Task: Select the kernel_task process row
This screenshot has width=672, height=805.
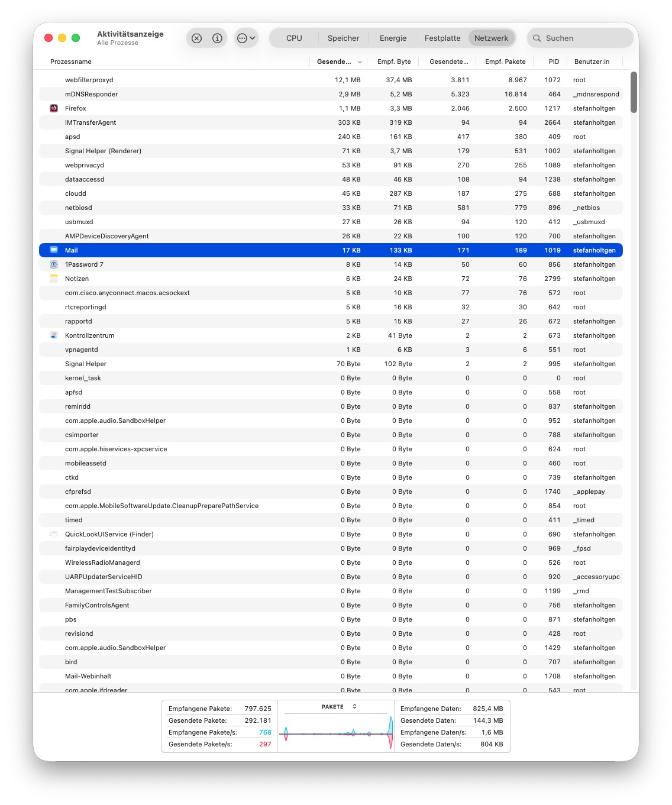Action: pyautogui.click(x=331, y=378)
